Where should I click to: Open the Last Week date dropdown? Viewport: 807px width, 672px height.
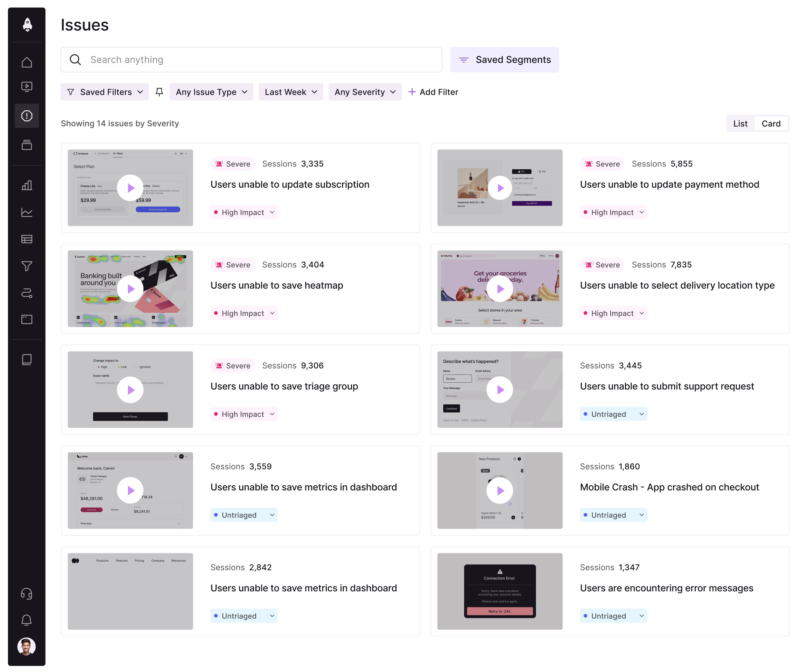pyautogui.click(x=290, y=92)
